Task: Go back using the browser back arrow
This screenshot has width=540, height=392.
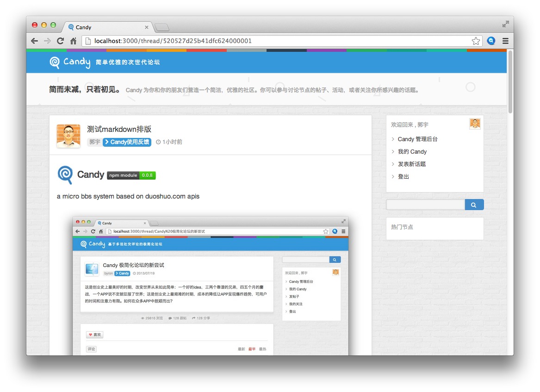Action: click(34, 41)
